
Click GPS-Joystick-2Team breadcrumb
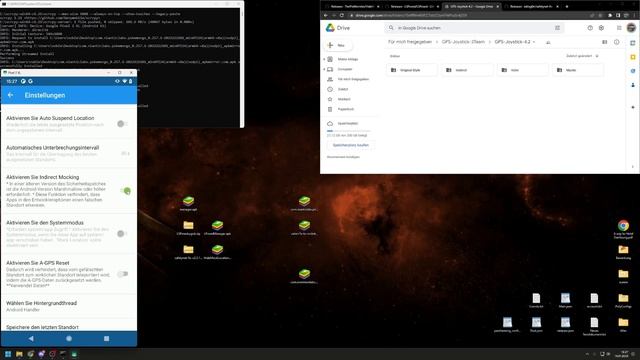(x=463, y=42)
